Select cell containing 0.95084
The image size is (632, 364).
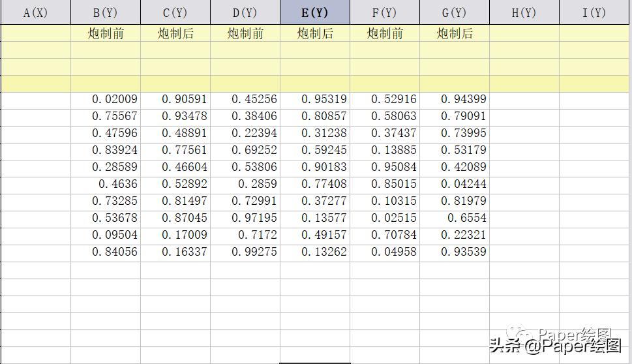click(385, 167)
